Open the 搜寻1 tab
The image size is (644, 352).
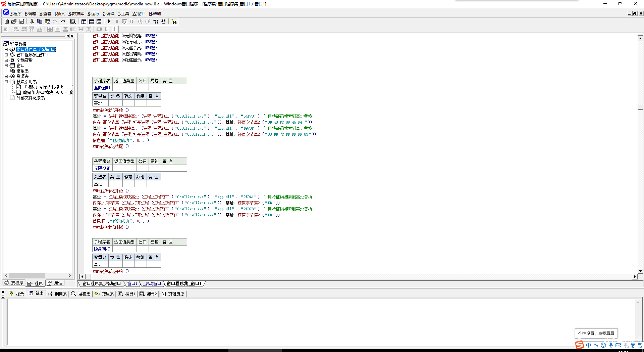(127, 294)
